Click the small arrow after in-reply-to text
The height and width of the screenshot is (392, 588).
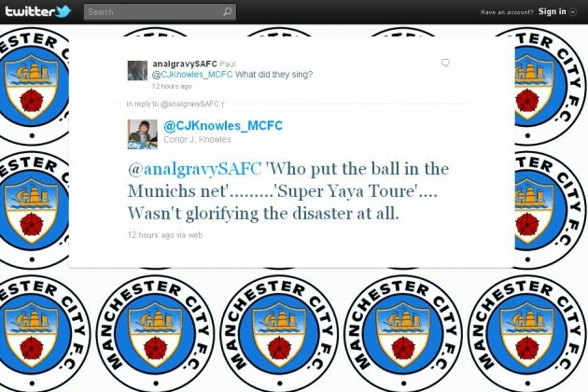223,105
